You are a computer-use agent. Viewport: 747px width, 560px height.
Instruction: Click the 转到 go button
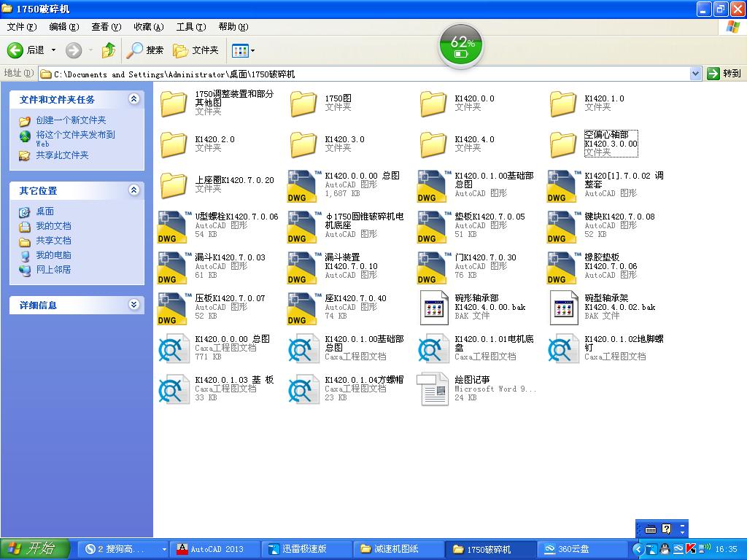click(724, 74)
